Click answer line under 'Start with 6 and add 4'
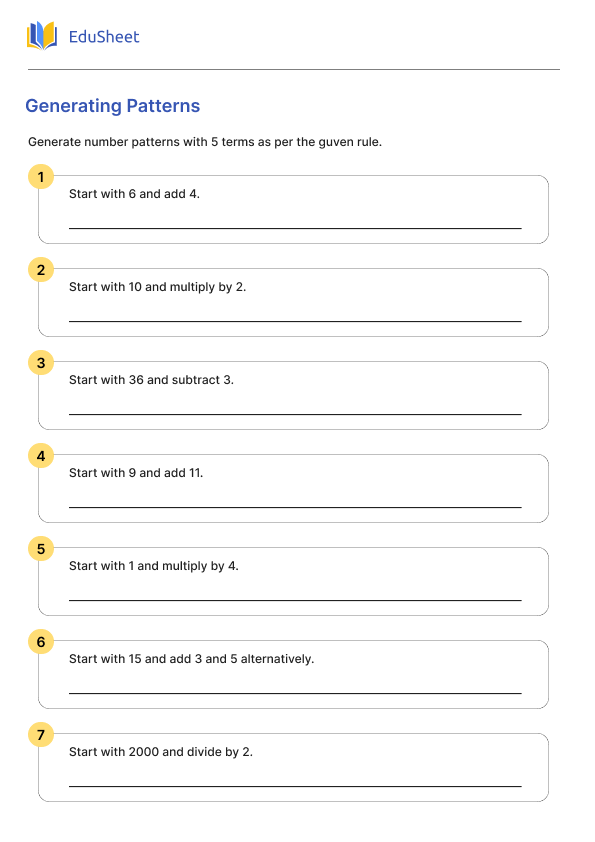The width and height of the screenshot is (595, 842). tap(295, 228)
